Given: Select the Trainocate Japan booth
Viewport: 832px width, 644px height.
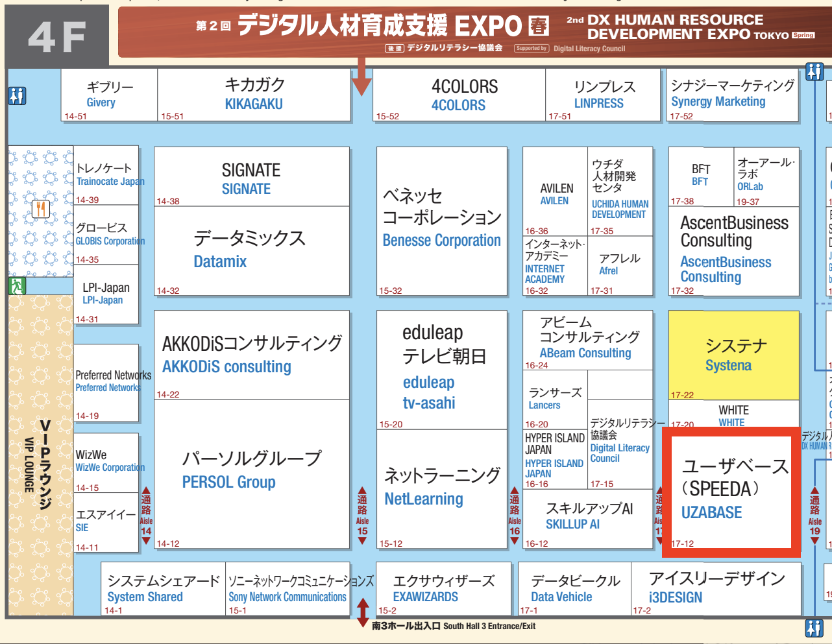Looking at the screenshot, I should [106, 175].
